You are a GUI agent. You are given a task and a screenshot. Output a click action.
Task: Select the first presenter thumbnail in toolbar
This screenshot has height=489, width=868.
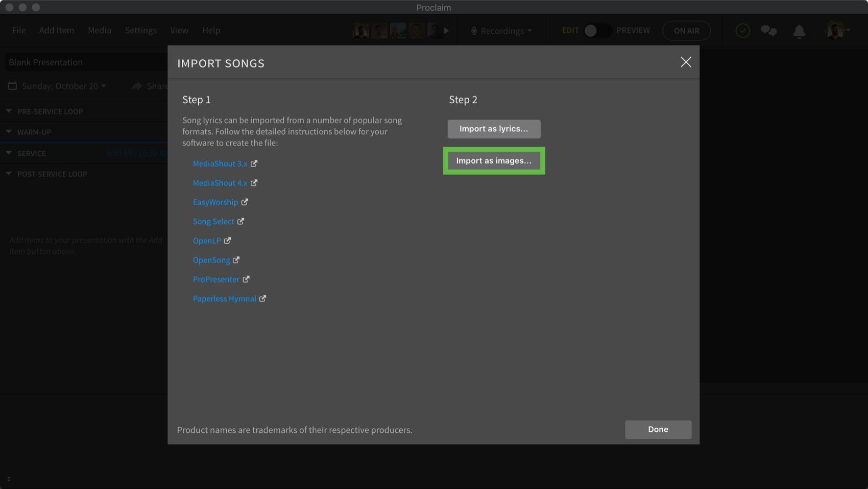(361, 31)
